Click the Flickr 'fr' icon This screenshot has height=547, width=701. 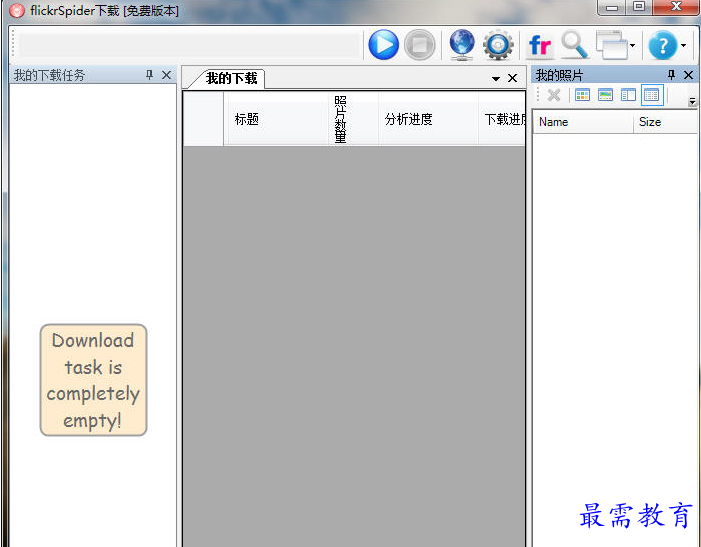(x=540, y=45)
